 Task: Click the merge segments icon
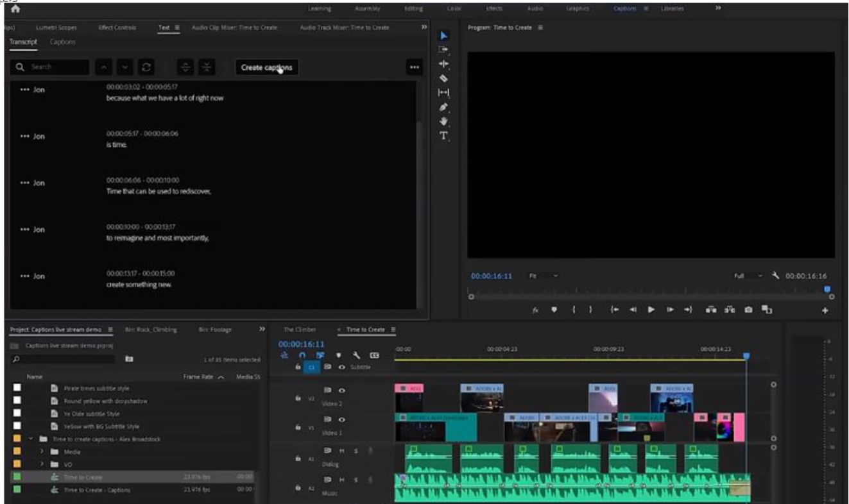[x=206, y=67]
